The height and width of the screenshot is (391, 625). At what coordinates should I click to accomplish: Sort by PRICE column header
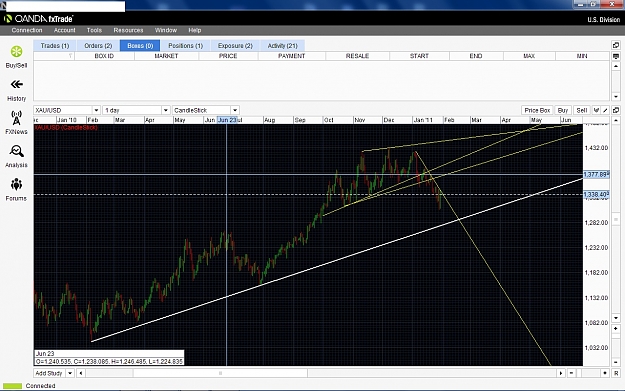[228, 56]
